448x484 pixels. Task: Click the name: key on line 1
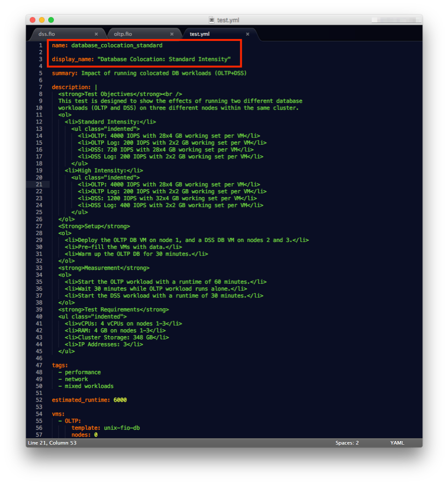pyautogui.click(x=60, y=45)
